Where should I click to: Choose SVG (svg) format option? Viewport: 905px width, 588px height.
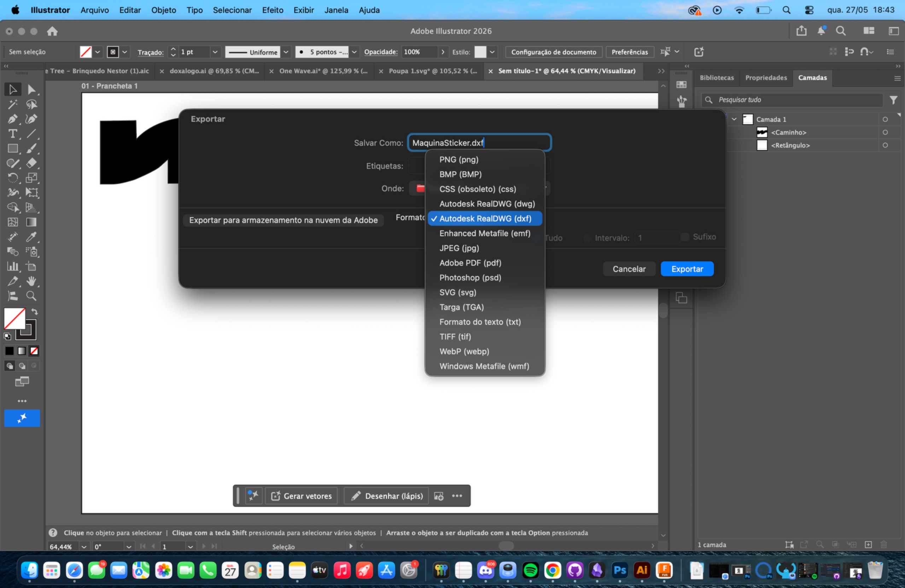point(484,292)
